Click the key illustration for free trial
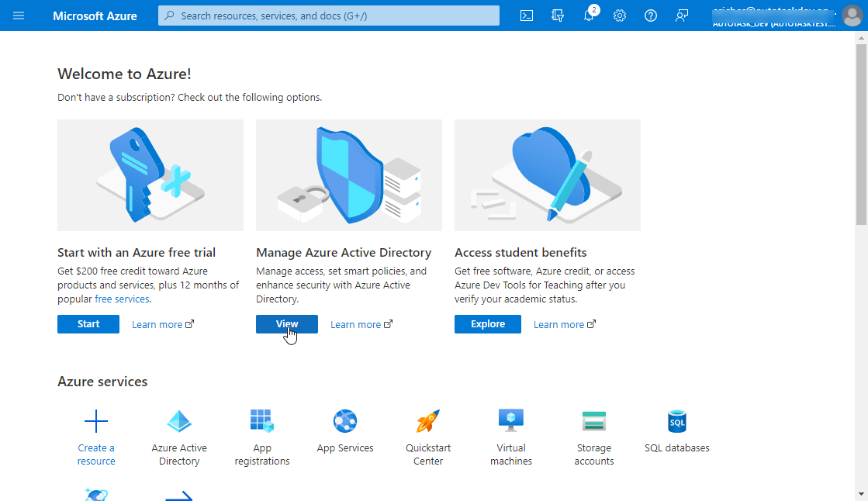Viewport: 868px width, 501px height. pos(150,175)
